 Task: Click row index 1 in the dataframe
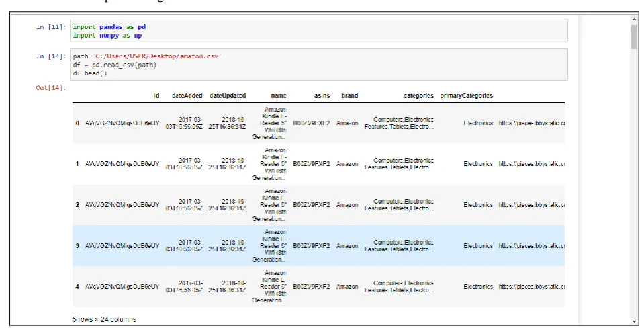[77, 164]
